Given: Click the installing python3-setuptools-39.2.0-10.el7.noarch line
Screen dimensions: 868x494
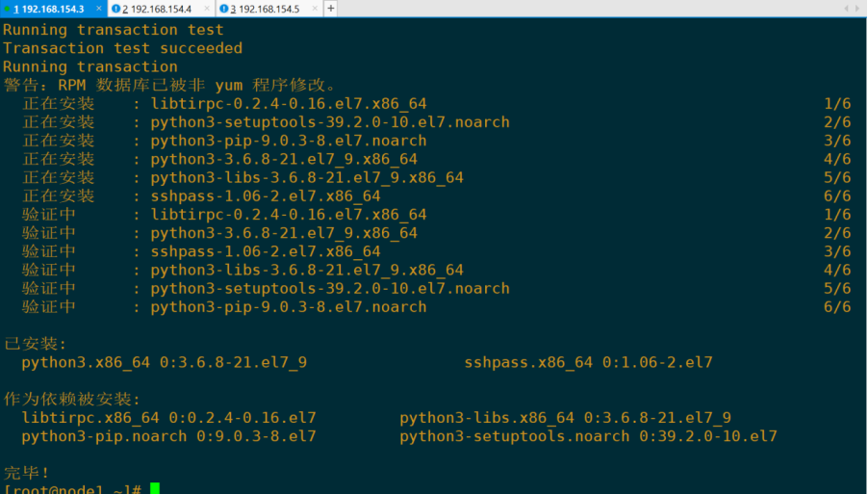Looking at the screenshot, I should coord(436,122).
